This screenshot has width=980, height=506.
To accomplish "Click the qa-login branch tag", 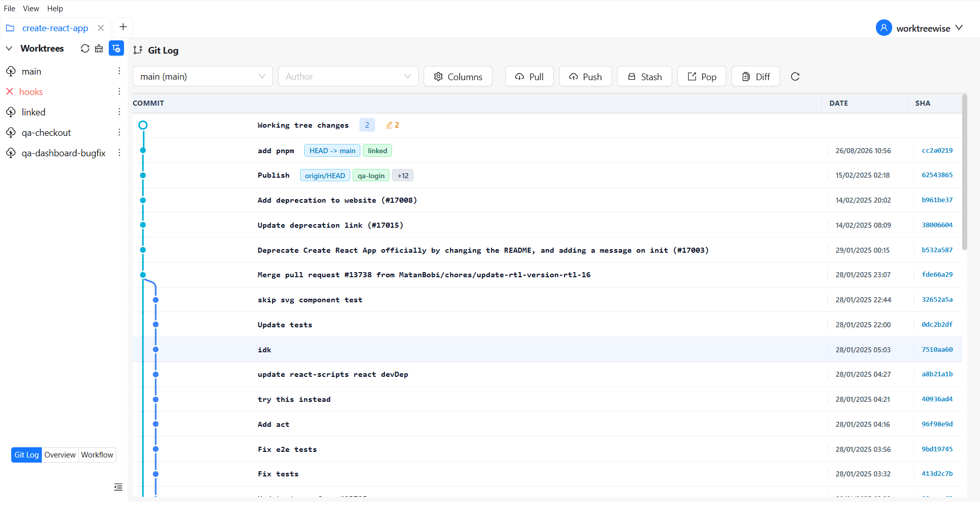I will 371,176.
